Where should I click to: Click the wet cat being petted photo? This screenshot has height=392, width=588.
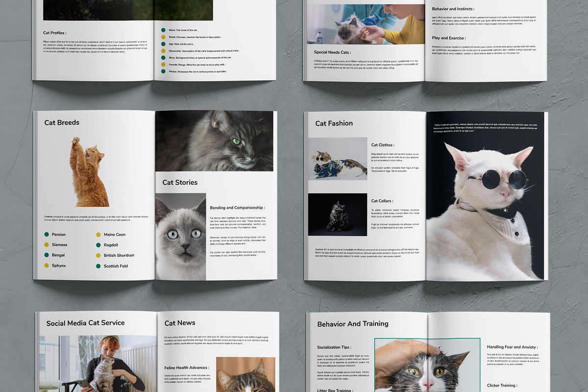tap(427, 365)
